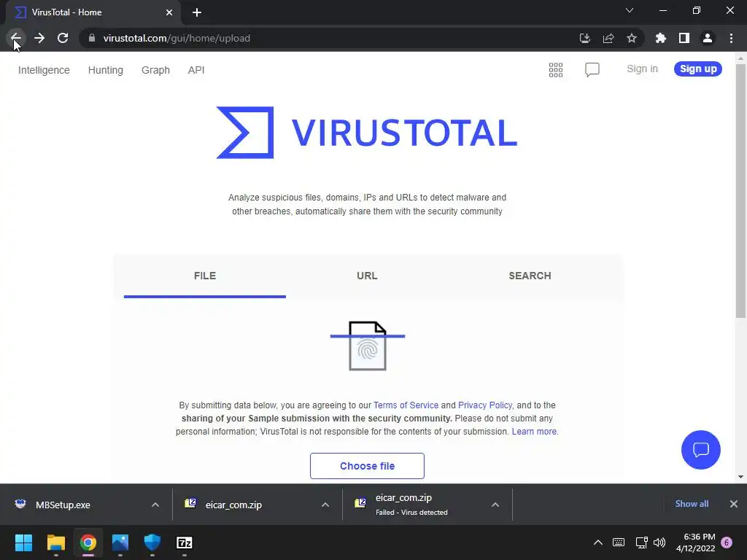The image size is (747, 560).
Task: Click the scrollbar down arrow
Action: pyautogui.click(x=740, y=477)
